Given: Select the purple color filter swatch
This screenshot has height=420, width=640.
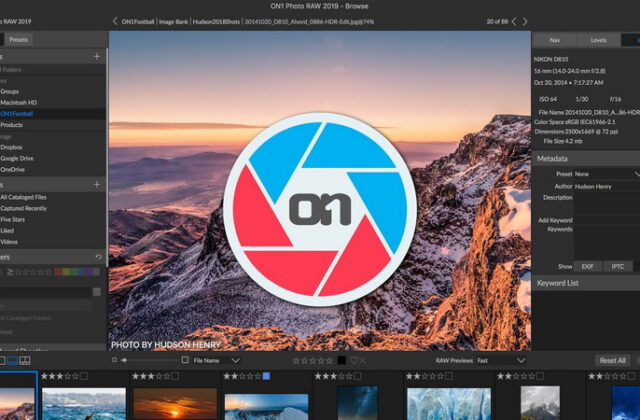Looking at the screenshot, I should point(88,272).
